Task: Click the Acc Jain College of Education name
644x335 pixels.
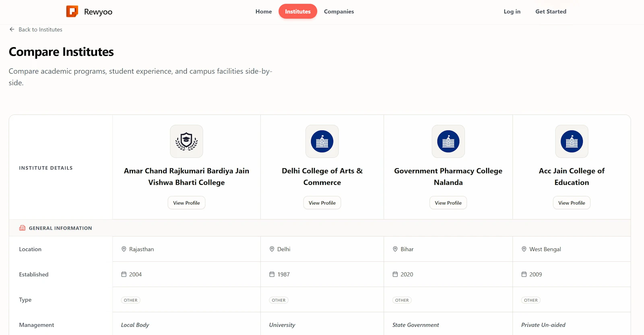Action: pos(572,176)
